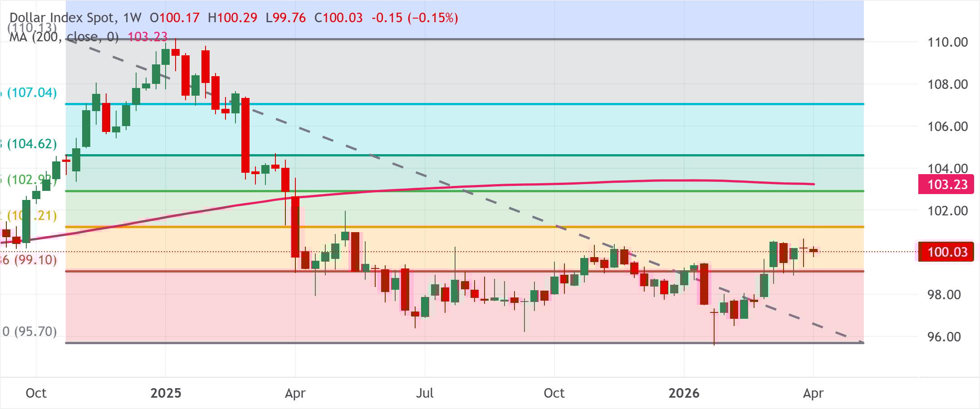Select the Jul label on time axis
Screen dimensions: 980x409
pos(425,393)
